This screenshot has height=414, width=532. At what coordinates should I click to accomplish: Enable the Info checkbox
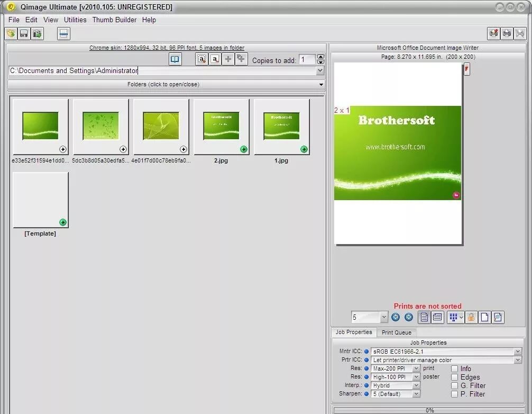454,368
